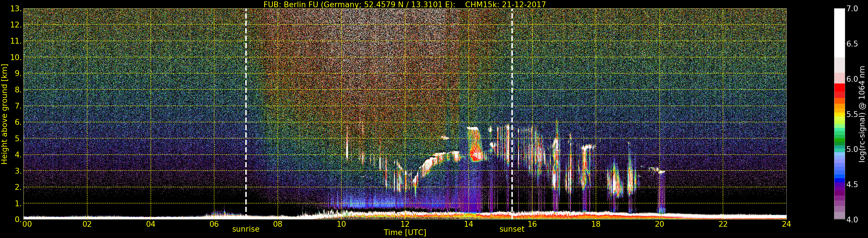
Task: Click the "6.0" colorbar scale value
Action: [x=852, y=79]
